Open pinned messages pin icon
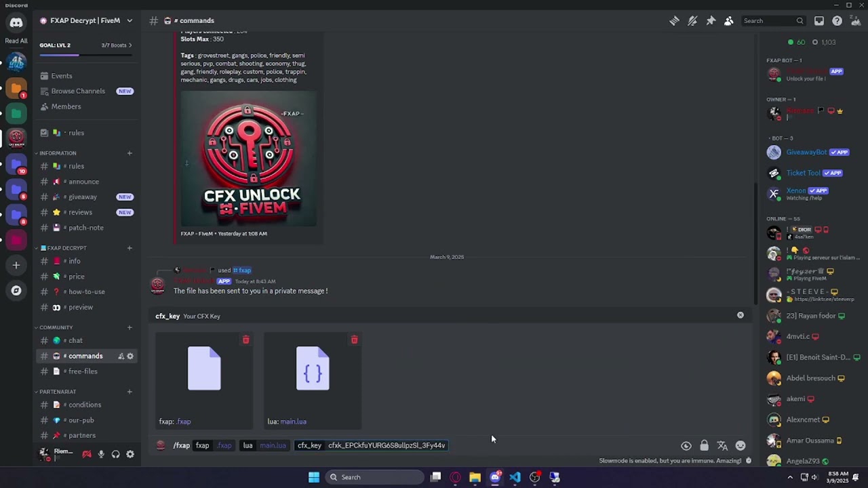The image size is (868, 488). (711, 21)
